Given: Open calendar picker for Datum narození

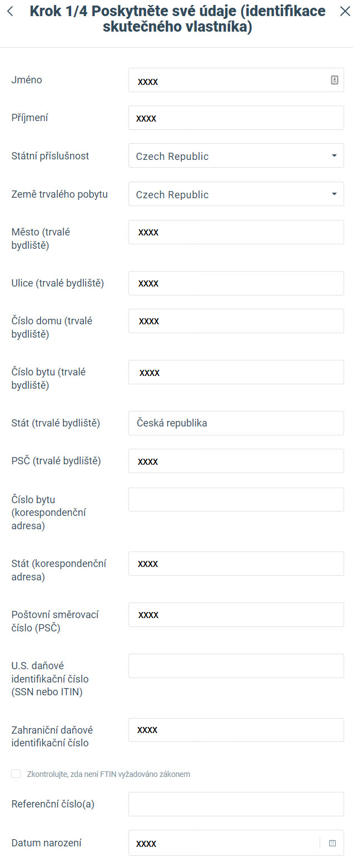Looking at the screenshot, I should point(332,843).
